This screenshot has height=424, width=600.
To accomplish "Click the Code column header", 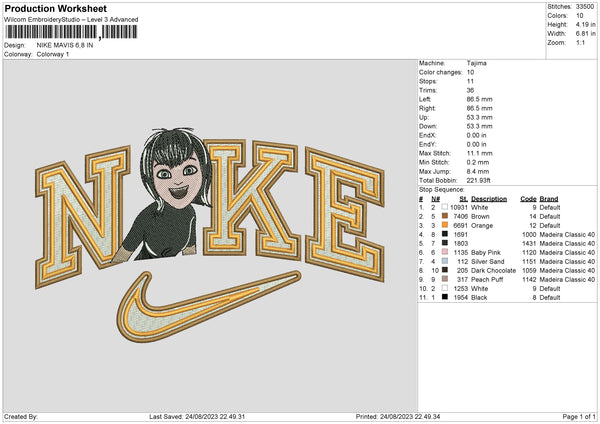I will [528, 198].
